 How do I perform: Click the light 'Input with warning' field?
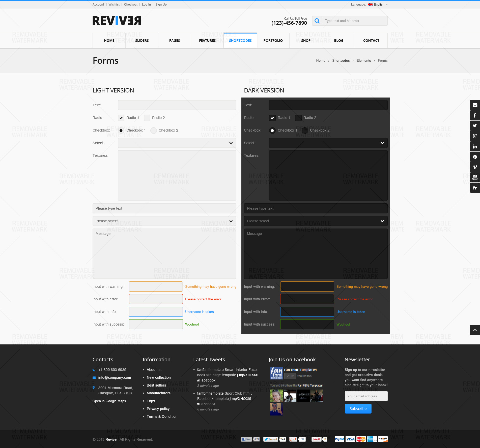click(x=156, y=286)
